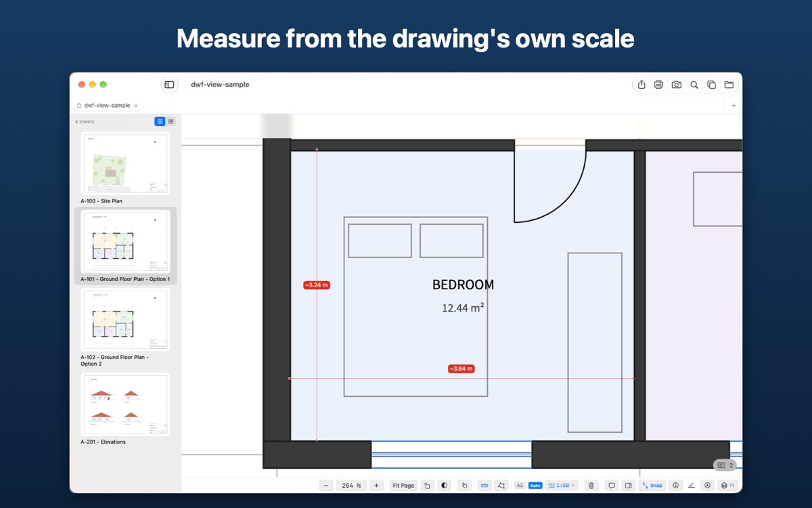Select the pan hand tool
The image size is (812, 508).
pyautogui.click(x=464, y=485)
